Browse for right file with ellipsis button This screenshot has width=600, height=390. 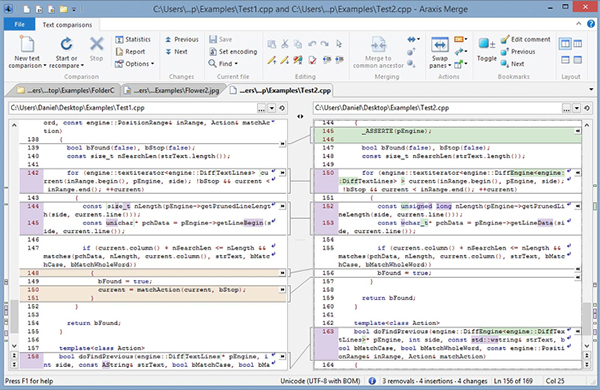coord(566,108)
